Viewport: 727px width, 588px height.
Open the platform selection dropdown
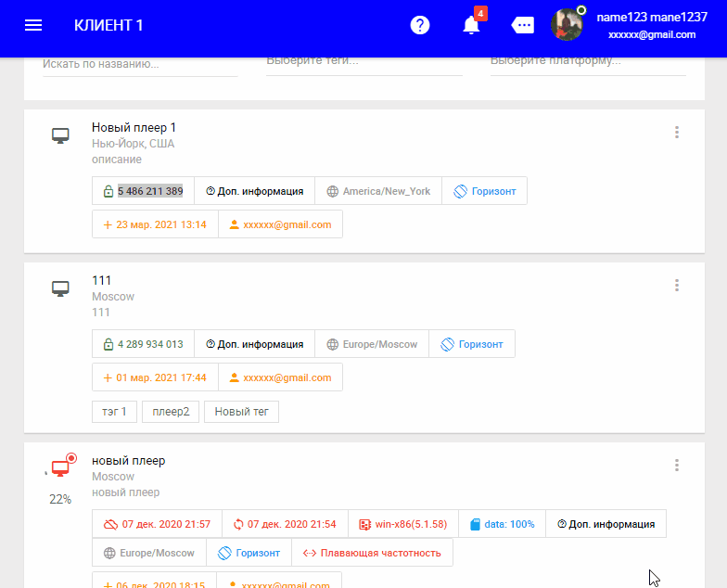[x=587, y=62]
